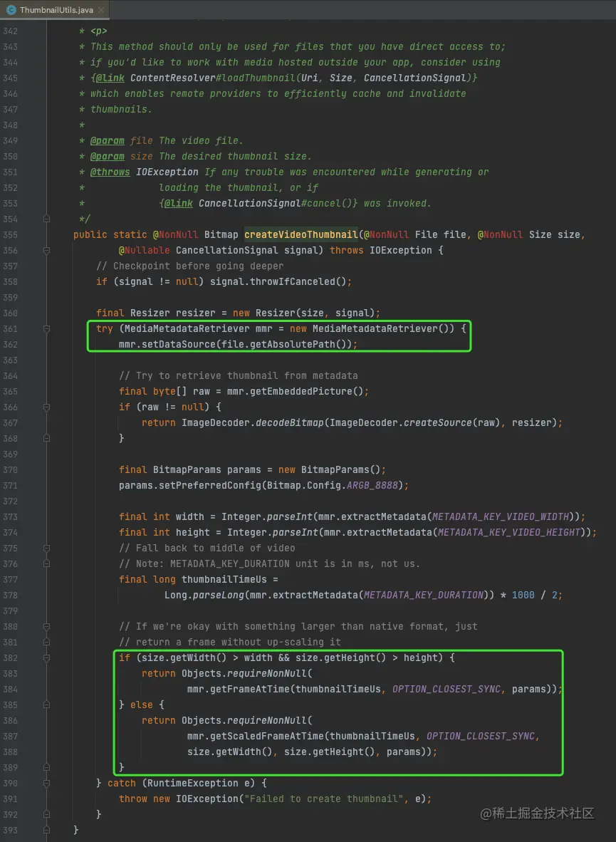Click the method fold icon at line 356
The height and width of the screenshot is (842, 616).
point(46,250)
